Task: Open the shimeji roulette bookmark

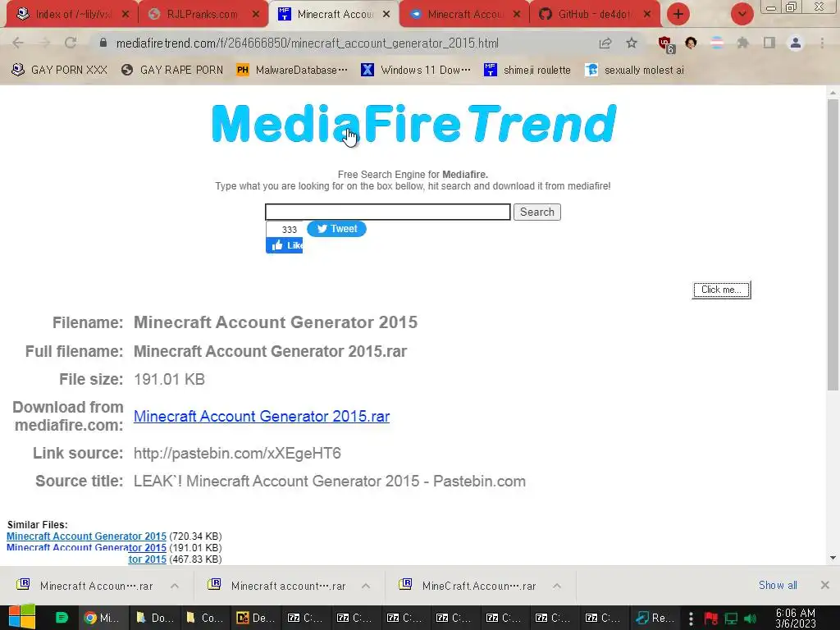Action: 527,71
